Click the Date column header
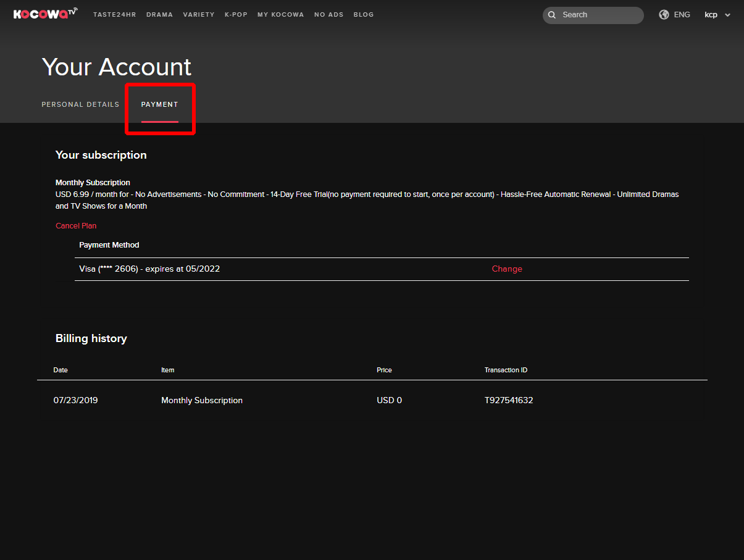 61,370
